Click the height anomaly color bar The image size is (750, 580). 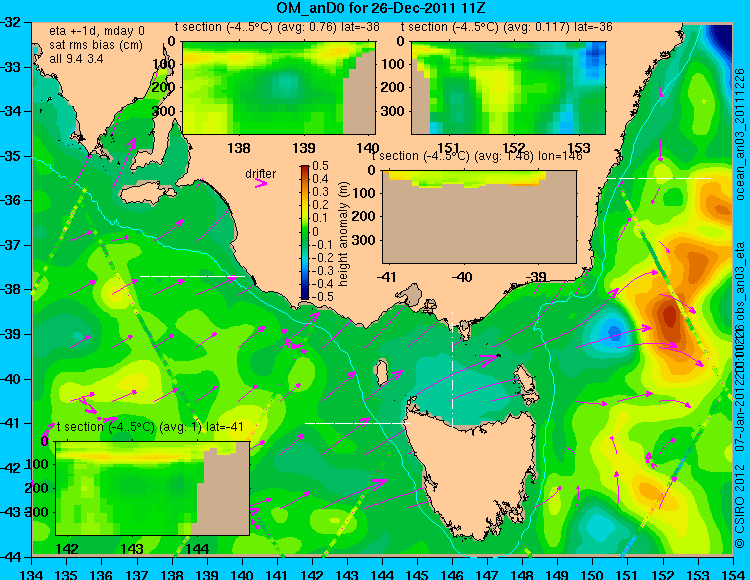pyautogui.click(x=305, y=232)
